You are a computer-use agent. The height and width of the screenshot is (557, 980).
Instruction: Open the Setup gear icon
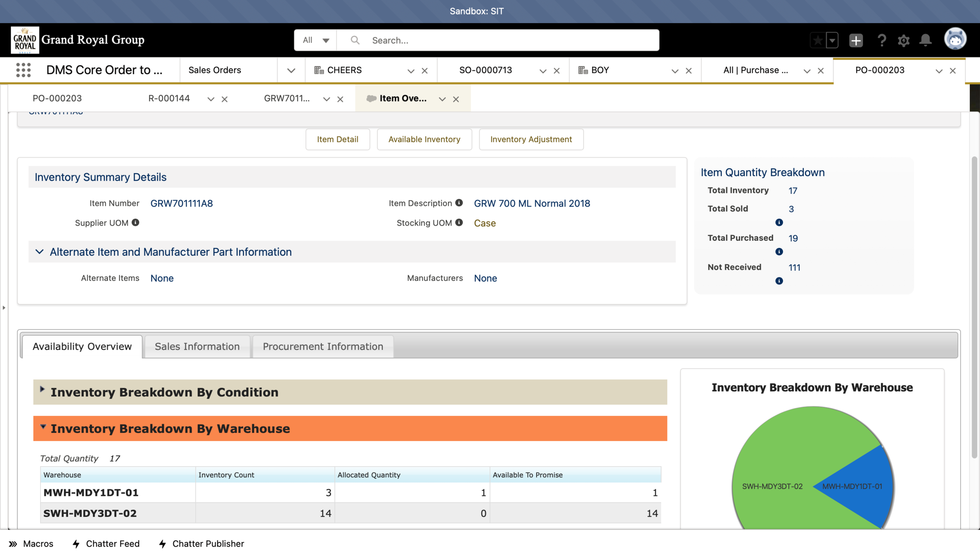(x=904, y=40)
